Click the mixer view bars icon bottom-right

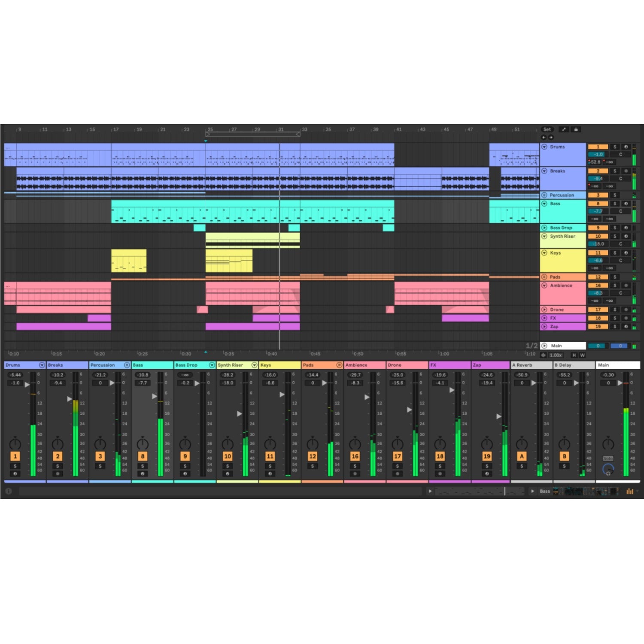click(x=629, y=491)
